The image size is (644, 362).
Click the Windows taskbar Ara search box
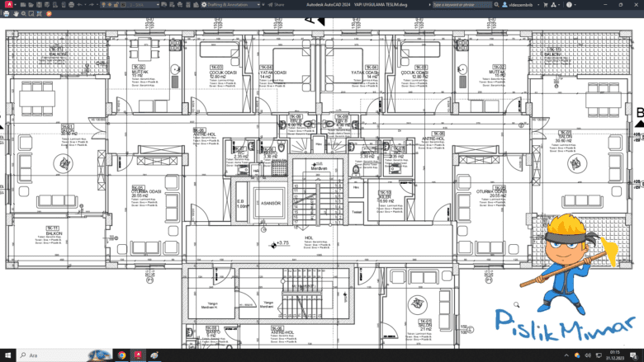click(x=50, y=355)
